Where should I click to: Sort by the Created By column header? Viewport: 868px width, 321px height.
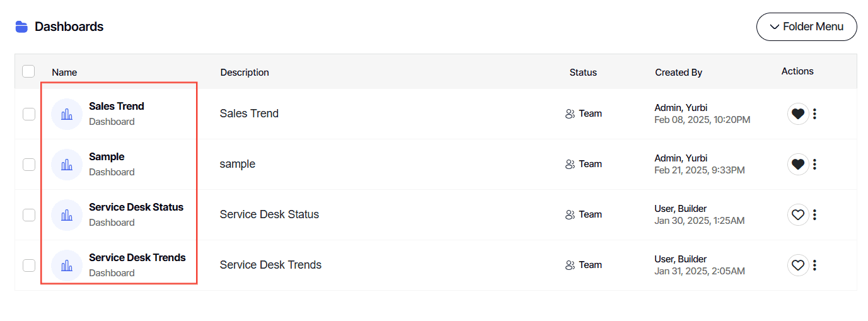[678, 73]
